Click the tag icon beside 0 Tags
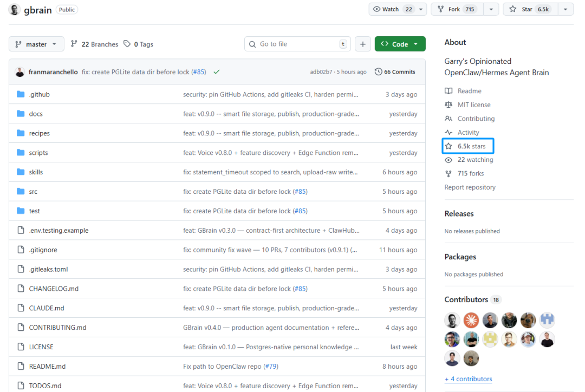 click(127, 44)
